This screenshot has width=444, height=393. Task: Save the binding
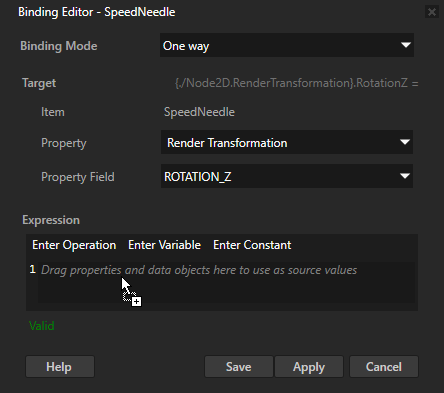click(x=239, y=367)
